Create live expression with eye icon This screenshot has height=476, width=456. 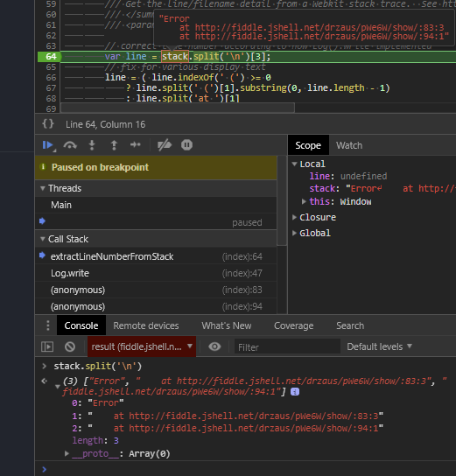214,346
